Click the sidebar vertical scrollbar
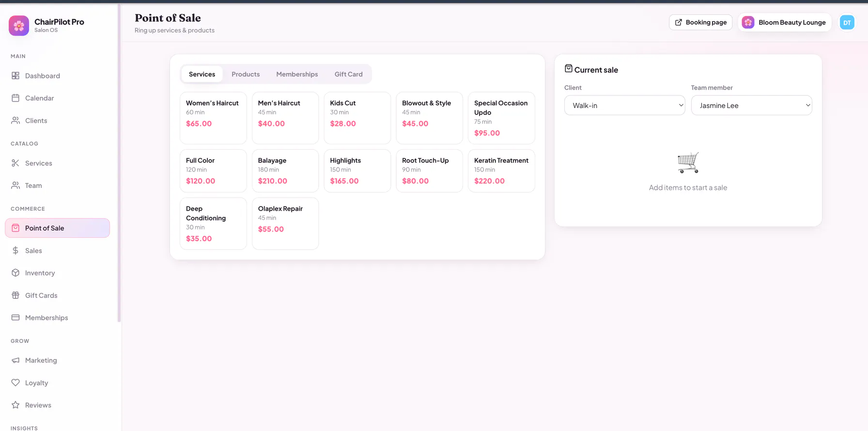The image size is (868, 431). (119, 163)
